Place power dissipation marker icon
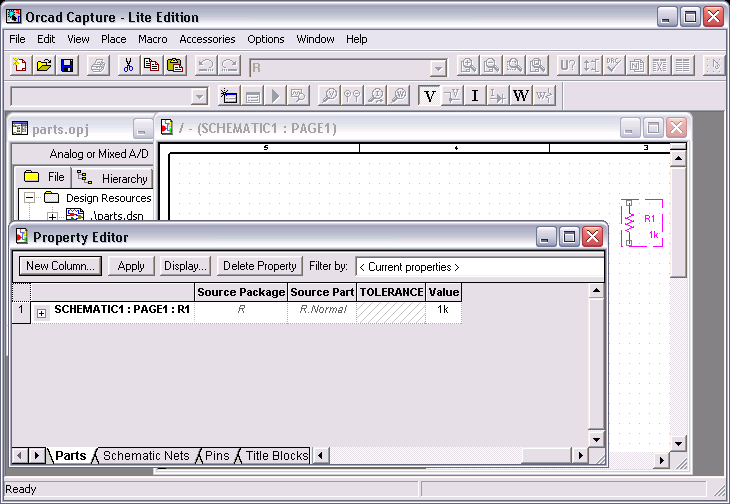Image resolution: width=730 pixels, height=504 pixels. (399, 96)
